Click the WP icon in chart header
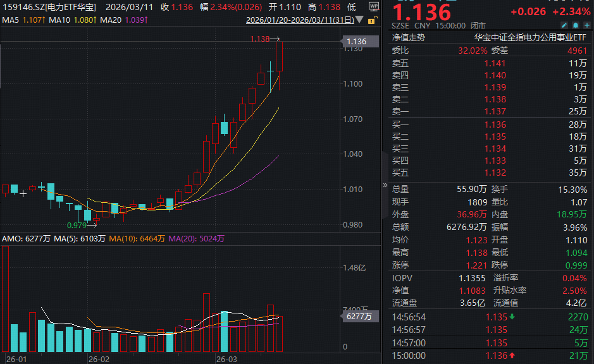 pos(373,6)
